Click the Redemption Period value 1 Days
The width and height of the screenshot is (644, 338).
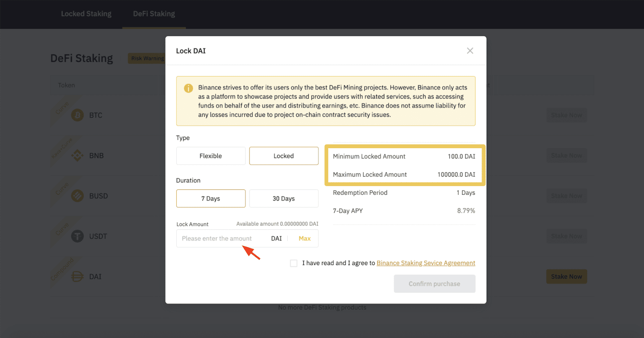(x=466, y=193)
